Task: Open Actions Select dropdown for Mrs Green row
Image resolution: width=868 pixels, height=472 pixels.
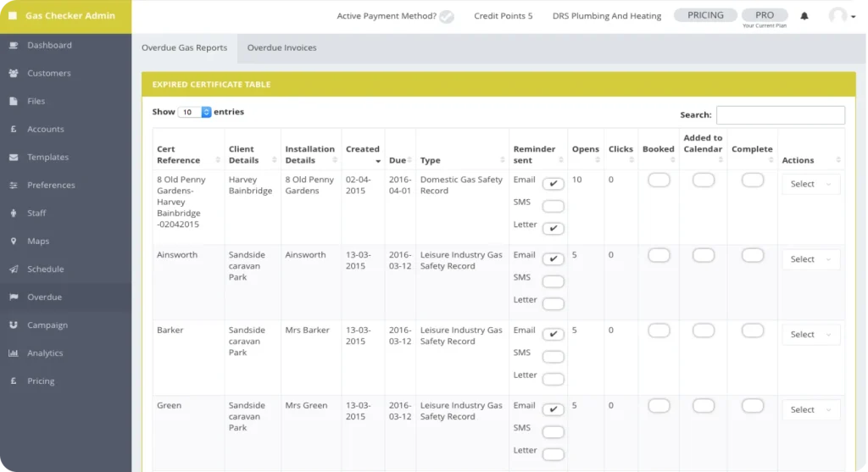Action: coord(810,410)
